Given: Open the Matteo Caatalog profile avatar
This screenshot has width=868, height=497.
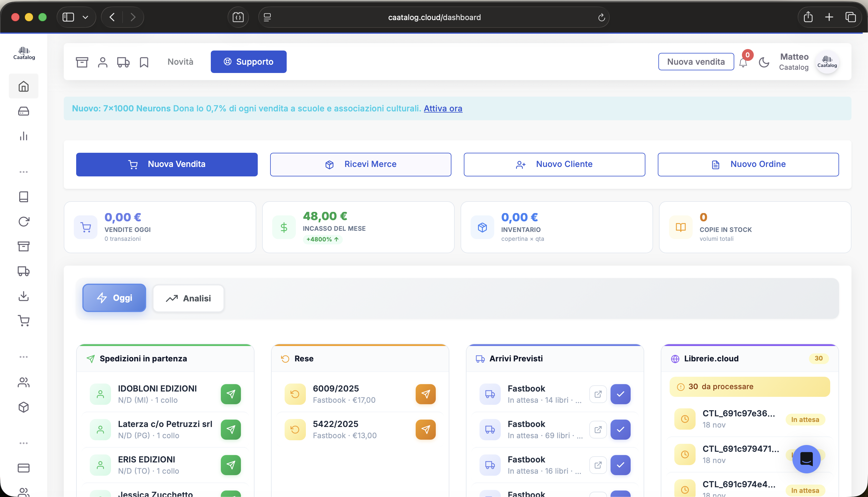Looking at the screenshot, I should (827, 62).
